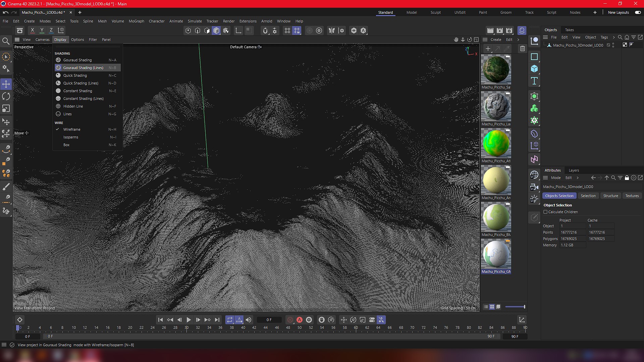Select Isoparms wire mode
Screen dimensions: 644x362
pyautogui.click(x=88, y=137)
